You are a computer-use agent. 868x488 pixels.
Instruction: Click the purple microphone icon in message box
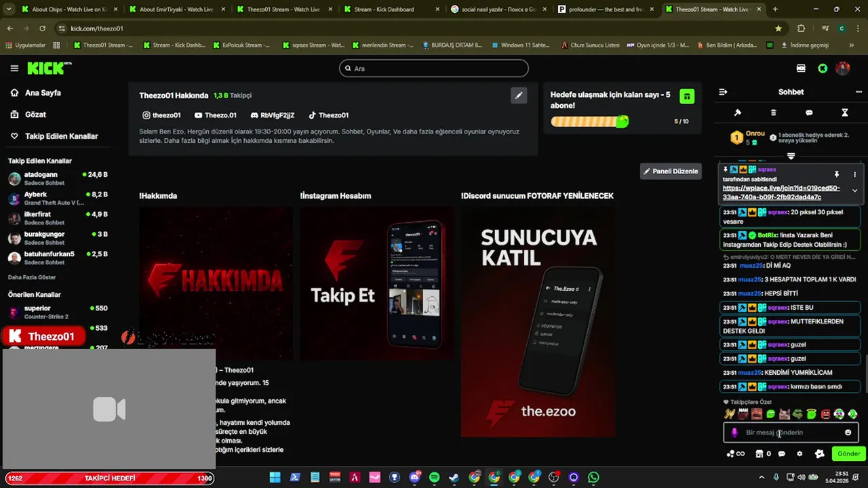[x=734, y=432]
